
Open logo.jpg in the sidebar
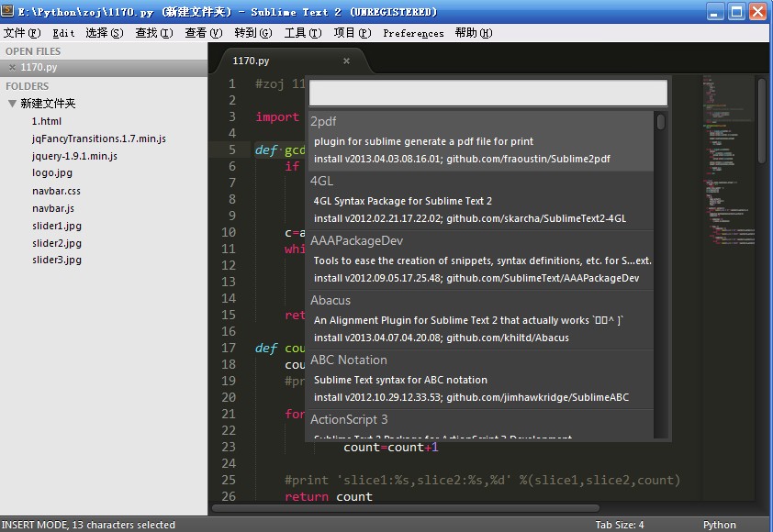point(52,172)
